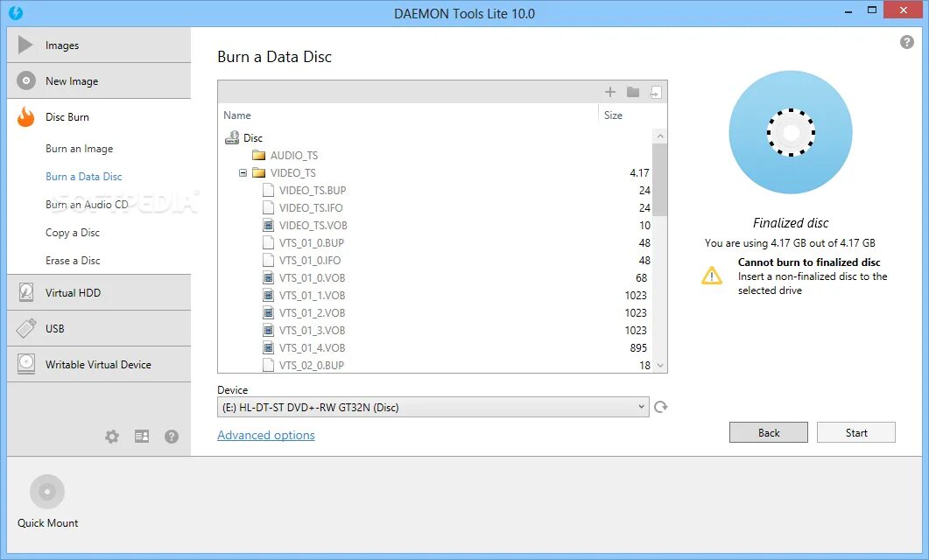Click the Quick Mount label
The image size is (929, 560).
47,522
